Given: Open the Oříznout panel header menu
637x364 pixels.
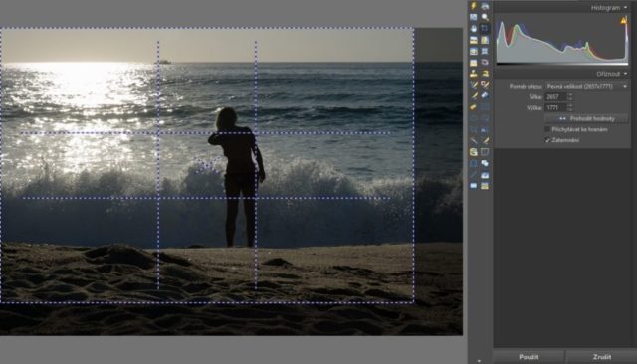Looking at the screenshot, I should coord(625,74).
